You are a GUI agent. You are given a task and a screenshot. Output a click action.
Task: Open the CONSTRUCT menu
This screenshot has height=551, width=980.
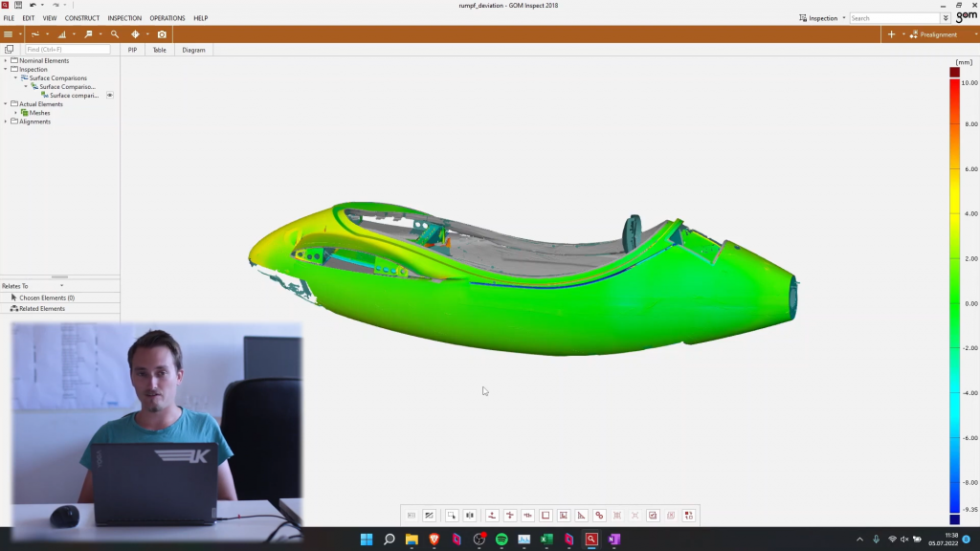(82, 18)
